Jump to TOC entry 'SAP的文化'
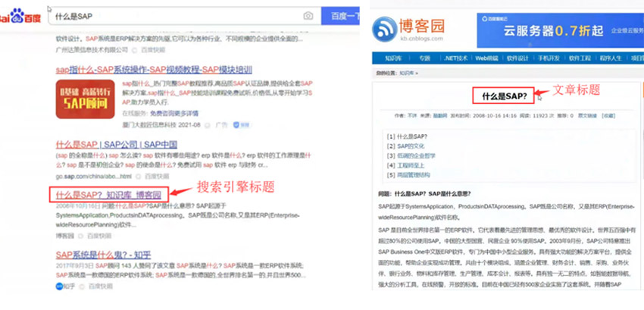644x310 pixels. (x=411, y=146)
